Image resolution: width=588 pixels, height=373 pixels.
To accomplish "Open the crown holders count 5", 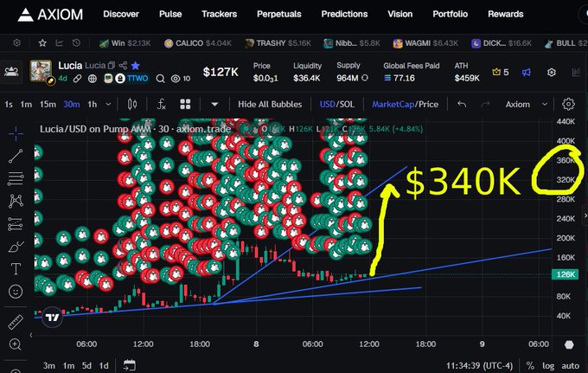I will tap(501, 72).
